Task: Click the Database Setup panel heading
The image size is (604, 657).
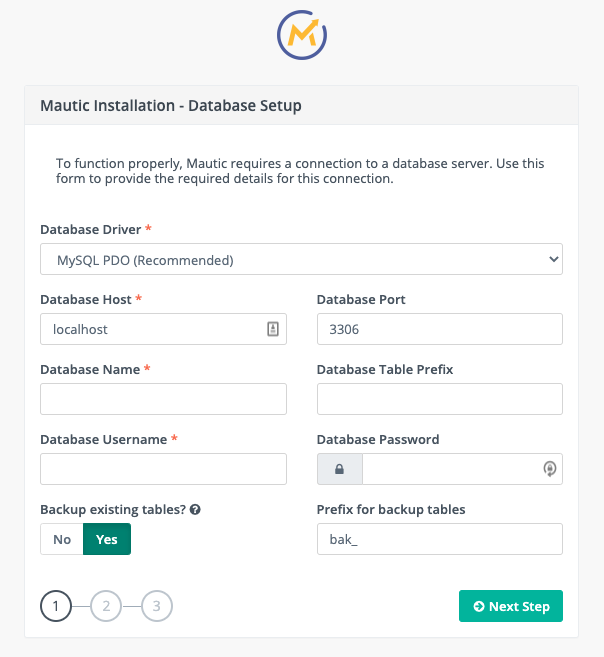Action: (x=171, y=105)
